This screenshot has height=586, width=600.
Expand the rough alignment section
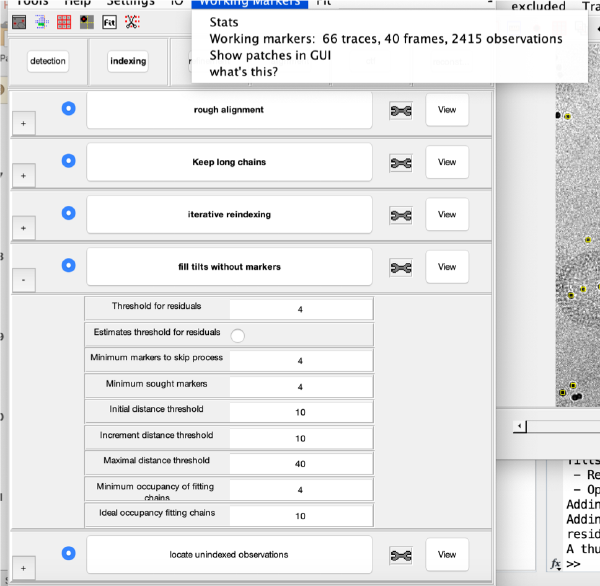[x=24, y=123]
